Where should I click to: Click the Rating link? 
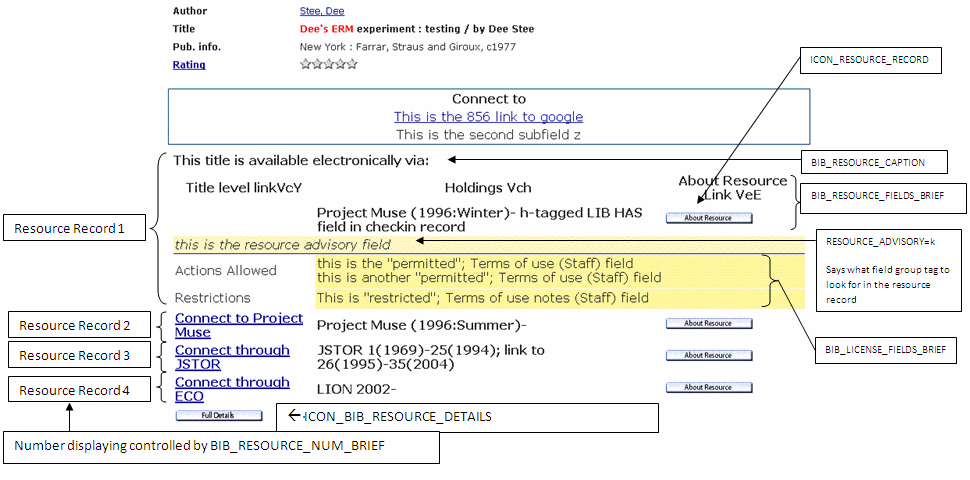(x=189, y=64)
